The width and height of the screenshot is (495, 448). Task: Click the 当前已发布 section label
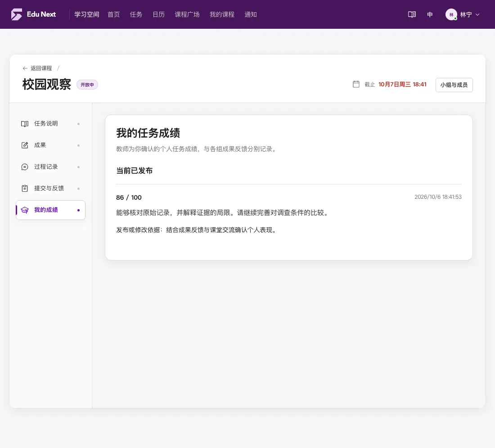coord(135,170)
